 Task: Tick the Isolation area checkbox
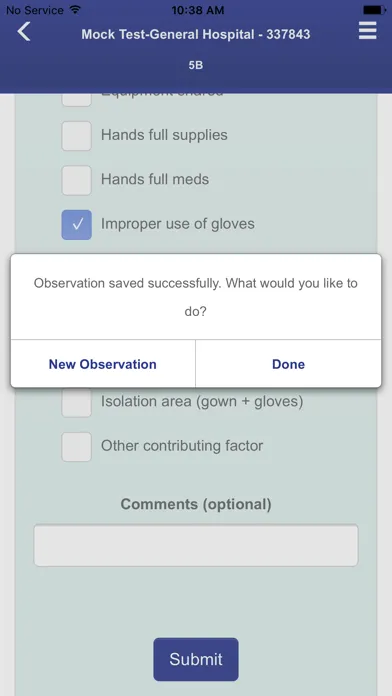(76, 403)
